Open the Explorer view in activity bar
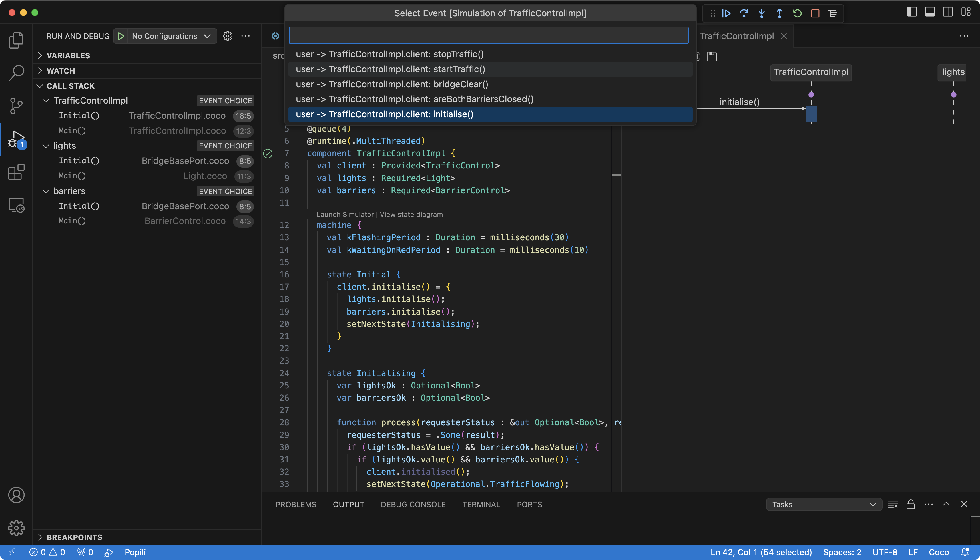The image size is (980, 560). tap(16, 40)
